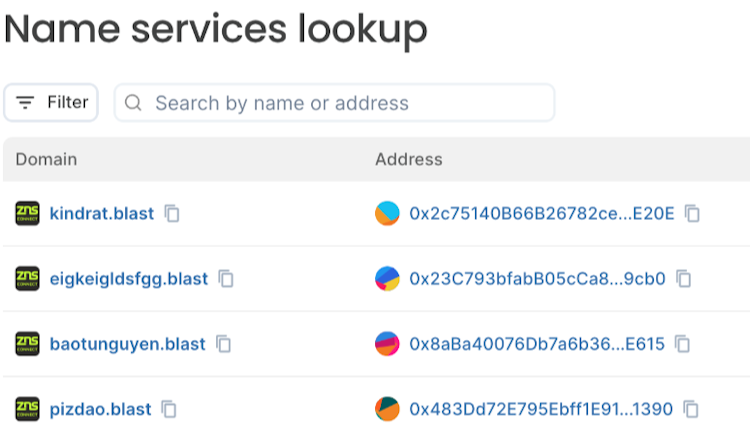Copy the pizdao.blast domain name

(x=169, y=409)
